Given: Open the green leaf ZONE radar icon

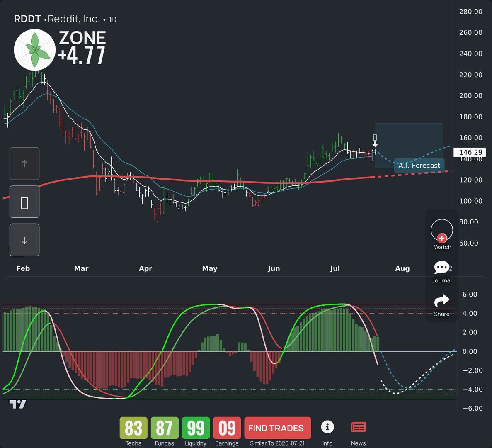Looking at the screenshot, I should (35, 50).
